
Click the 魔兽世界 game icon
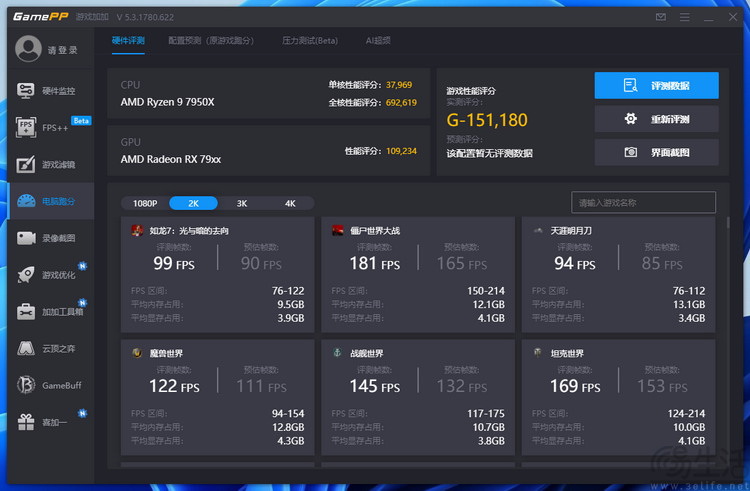[137, 353]
